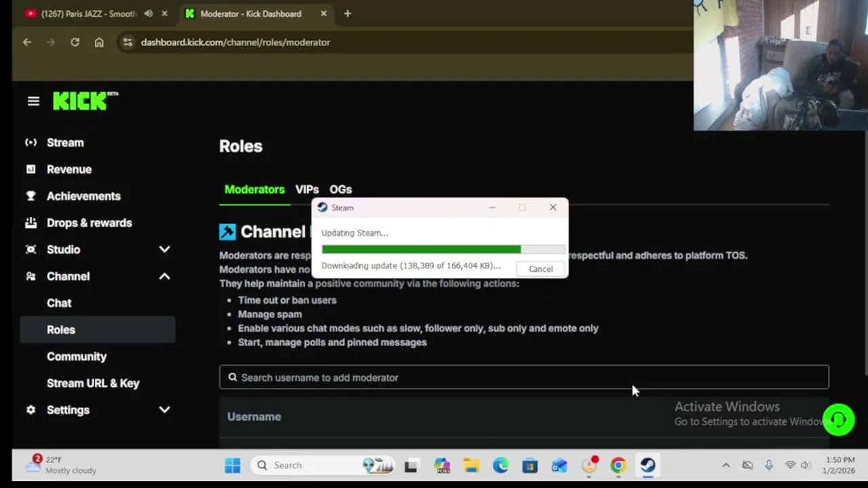
Task: Click the Steam update progress bar
Action: point(443,249)
